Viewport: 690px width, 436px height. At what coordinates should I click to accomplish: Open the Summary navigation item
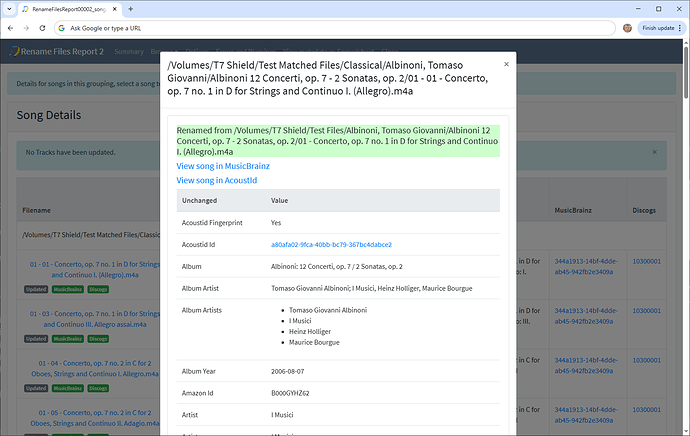[x=129, y=51]
